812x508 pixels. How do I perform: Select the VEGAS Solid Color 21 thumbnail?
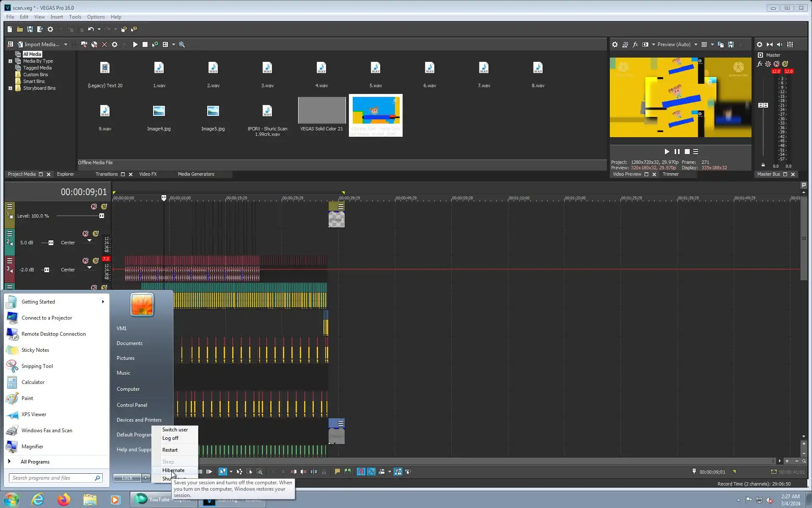point(321,110)
